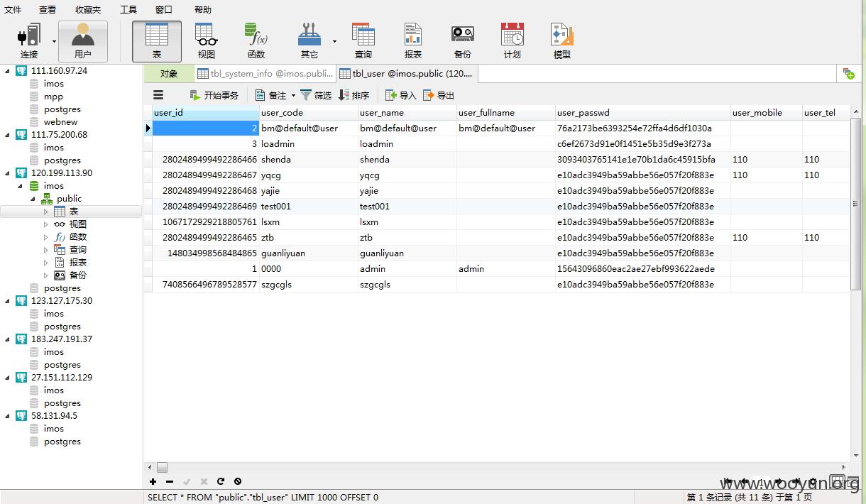Click the user_fullname column header
The height and width of the screenshot is (504, 866).
tap(506, 113)
